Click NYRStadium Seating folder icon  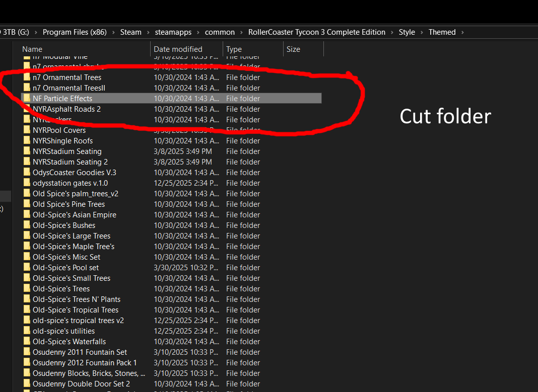click(27, 151)
